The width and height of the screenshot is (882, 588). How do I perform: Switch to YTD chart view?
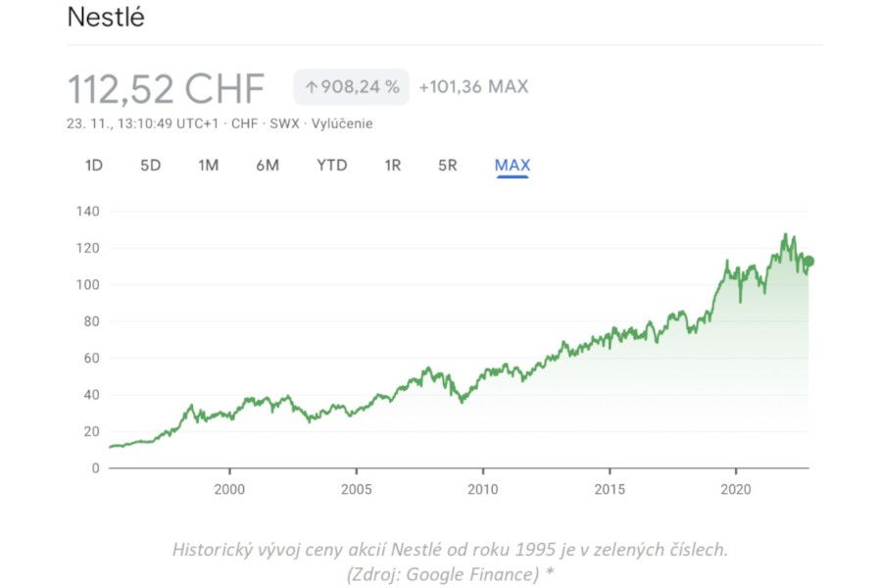tap(331, 166)
